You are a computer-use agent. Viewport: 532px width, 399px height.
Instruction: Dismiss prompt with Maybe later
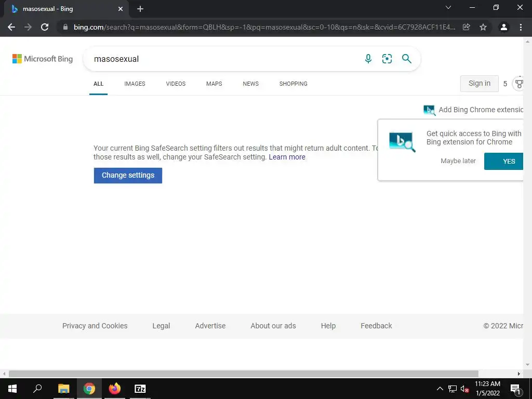point(458,161)
